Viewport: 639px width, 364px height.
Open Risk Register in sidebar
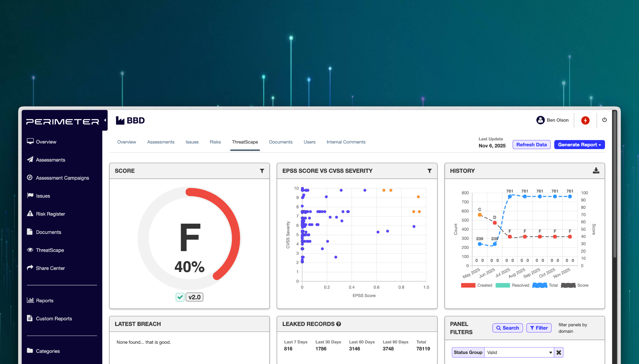[x=50, y=214]
